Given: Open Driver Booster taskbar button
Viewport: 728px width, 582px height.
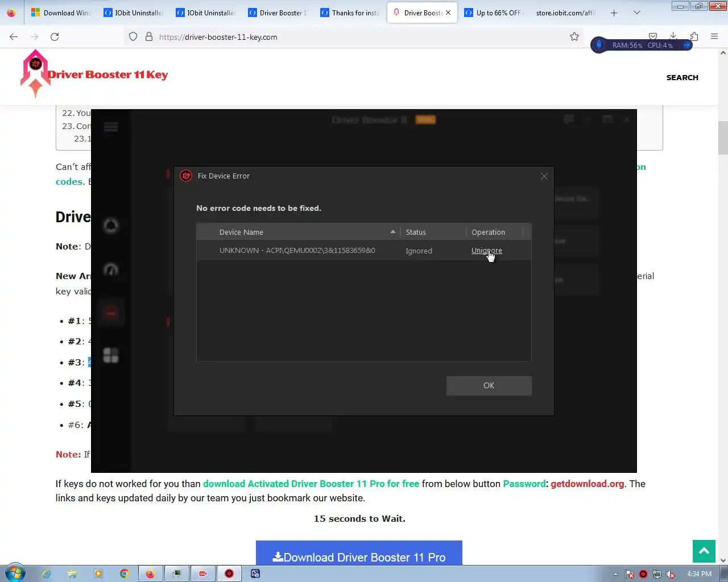Looking at the screenshot, I should click(229, 573).
